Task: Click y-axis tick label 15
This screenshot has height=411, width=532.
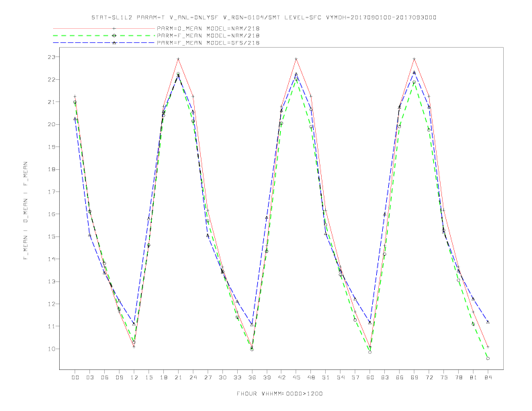Action: pos(51,236)
